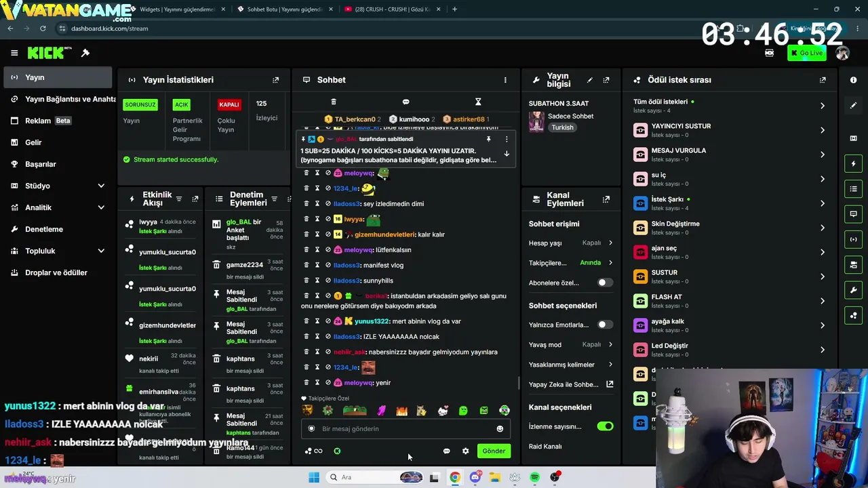Pop out the Yayın İstatistikleri panel
Image resolution: width=868 pixels, height=488 pixels.
click(275, 80)
